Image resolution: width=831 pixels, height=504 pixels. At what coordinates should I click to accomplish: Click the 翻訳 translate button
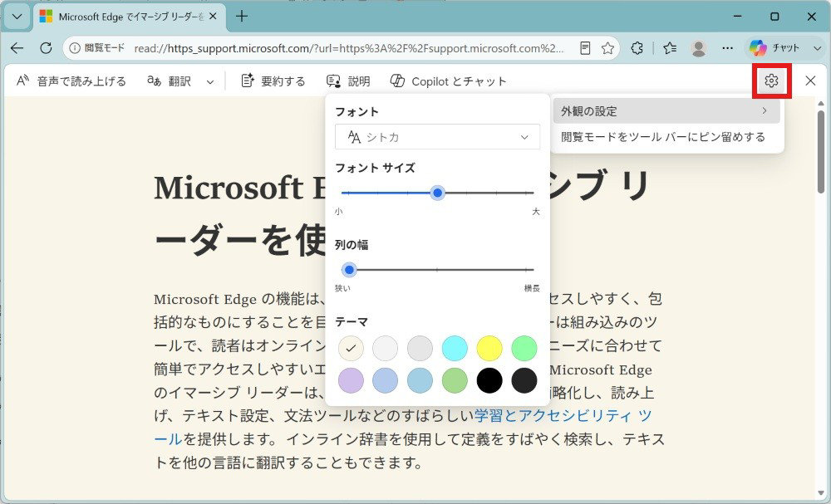point(169,81)
